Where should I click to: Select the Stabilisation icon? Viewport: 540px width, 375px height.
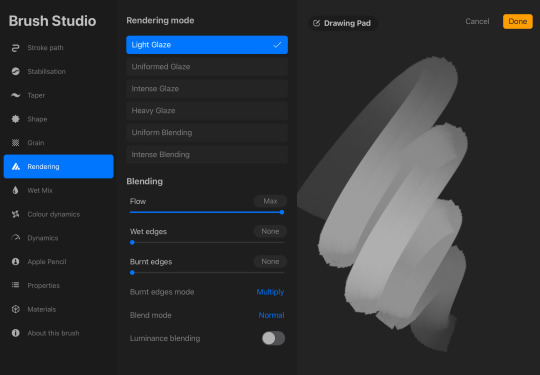15,71
